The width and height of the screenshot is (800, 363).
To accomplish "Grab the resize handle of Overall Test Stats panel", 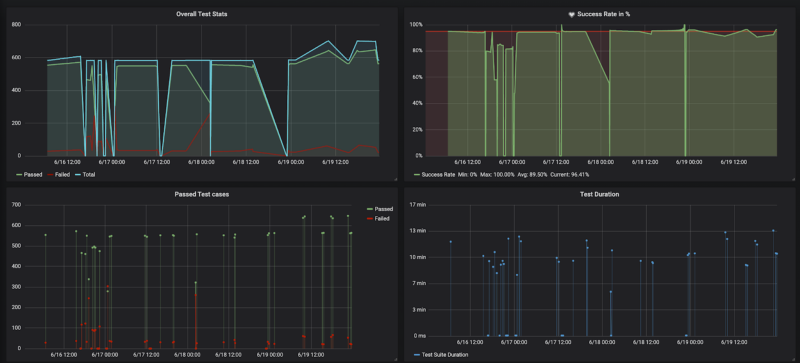I will [x=395, y=179].
